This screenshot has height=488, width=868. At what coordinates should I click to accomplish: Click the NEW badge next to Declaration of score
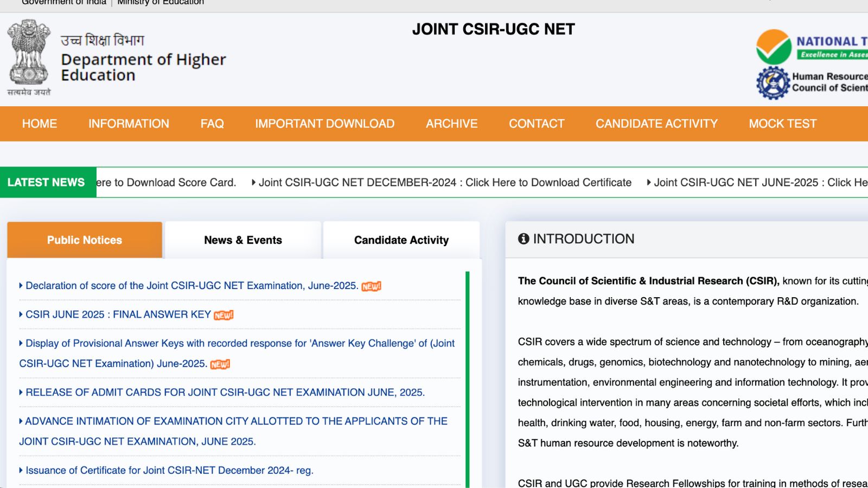click(372, 286)
